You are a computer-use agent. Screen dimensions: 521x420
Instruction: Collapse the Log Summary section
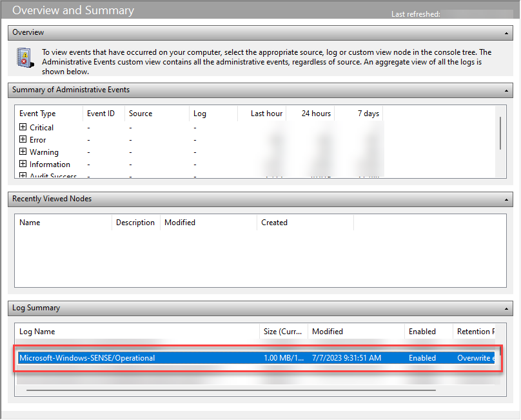click(507, 308)
